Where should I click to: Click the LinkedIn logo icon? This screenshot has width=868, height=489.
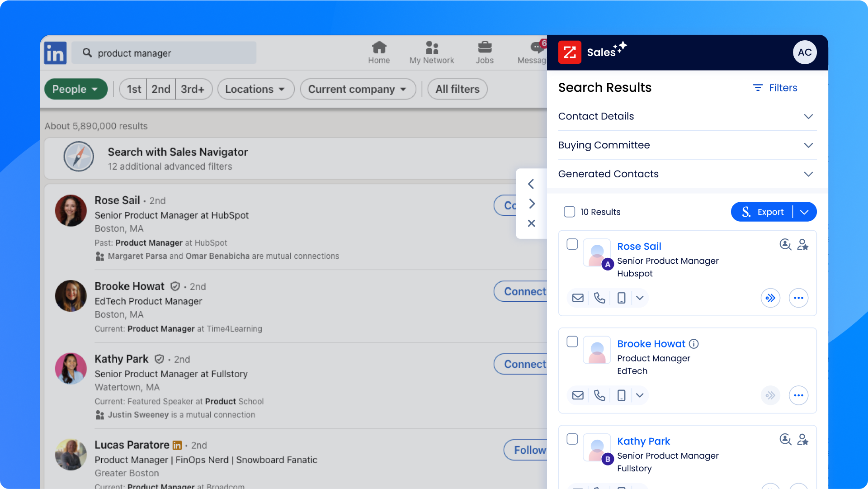55,53
